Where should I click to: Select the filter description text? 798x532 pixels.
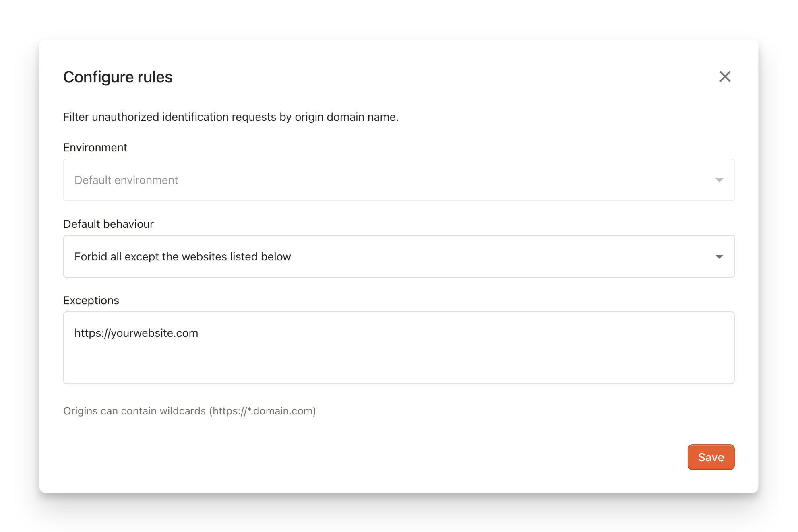click(x=231, y=117)
